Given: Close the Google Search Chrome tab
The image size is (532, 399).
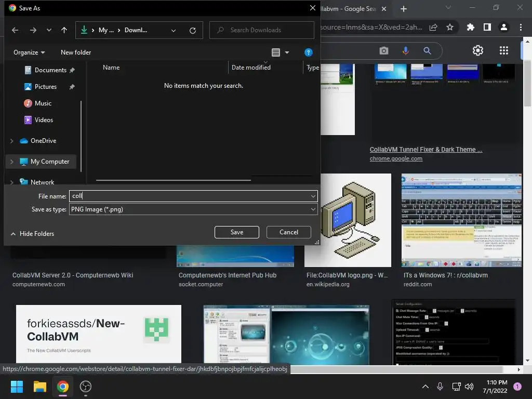Looking at the screenshot, I should click(384, 9).
